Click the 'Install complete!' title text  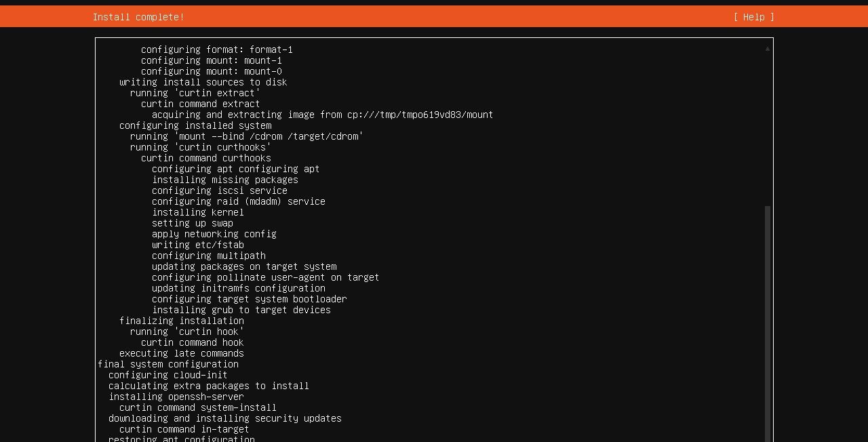138,17
